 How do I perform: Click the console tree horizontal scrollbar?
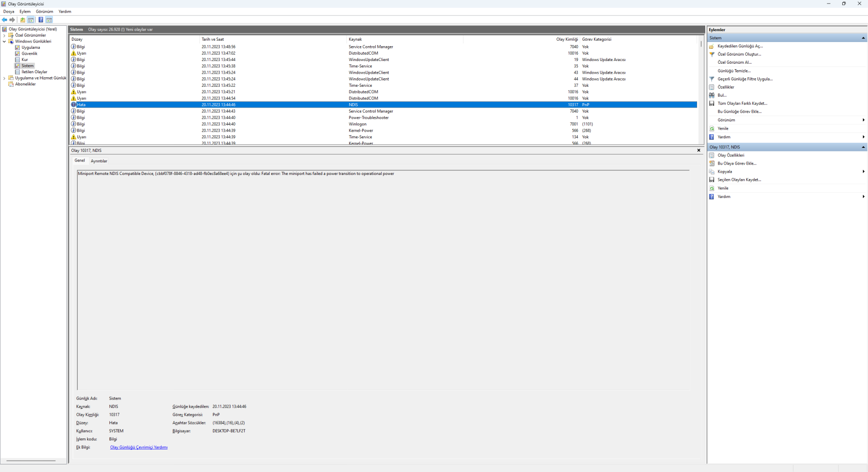pyautogui.click(x=31, y=461)
